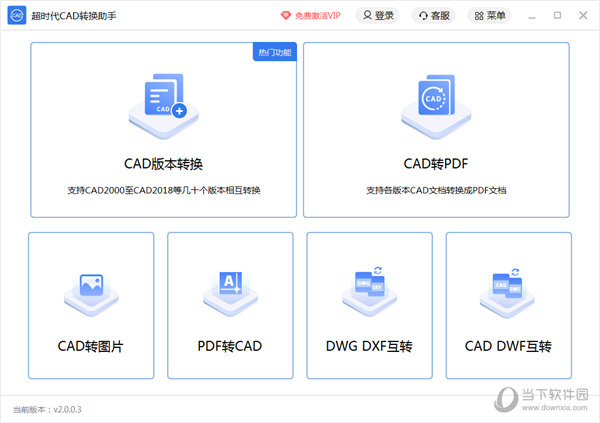
Task: Click the 当前版本 v2.0.0.3 status text
Action: 47,410
